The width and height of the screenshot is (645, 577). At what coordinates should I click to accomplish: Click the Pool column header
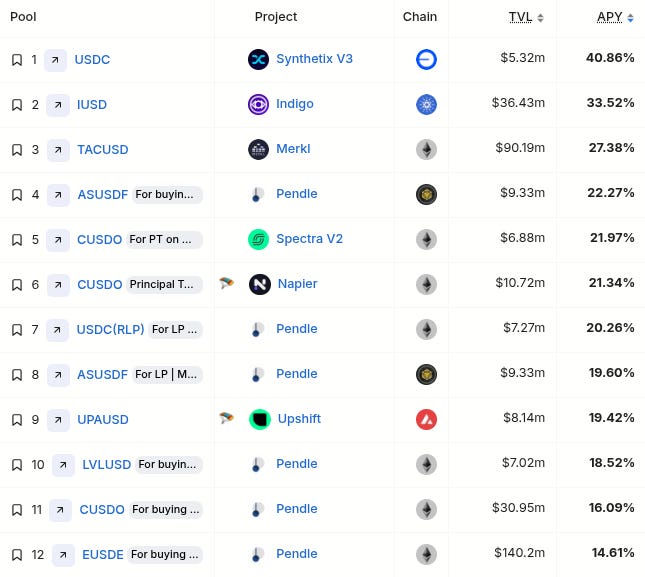point(23,17)
